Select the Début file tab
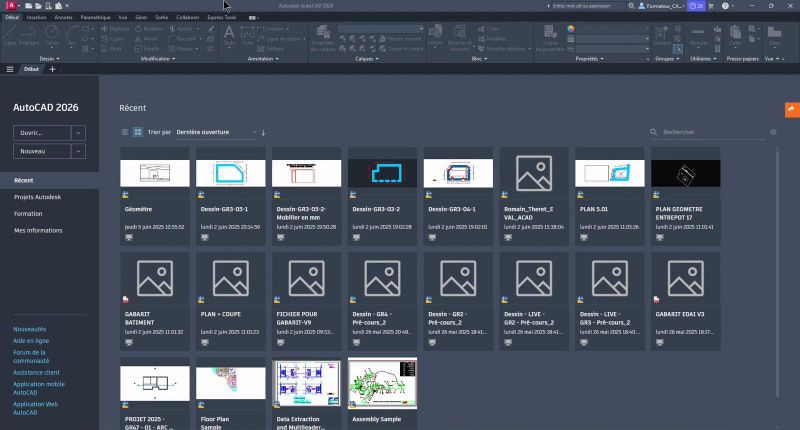The width and height of the screenshot is (800, 430). point(31,69)
